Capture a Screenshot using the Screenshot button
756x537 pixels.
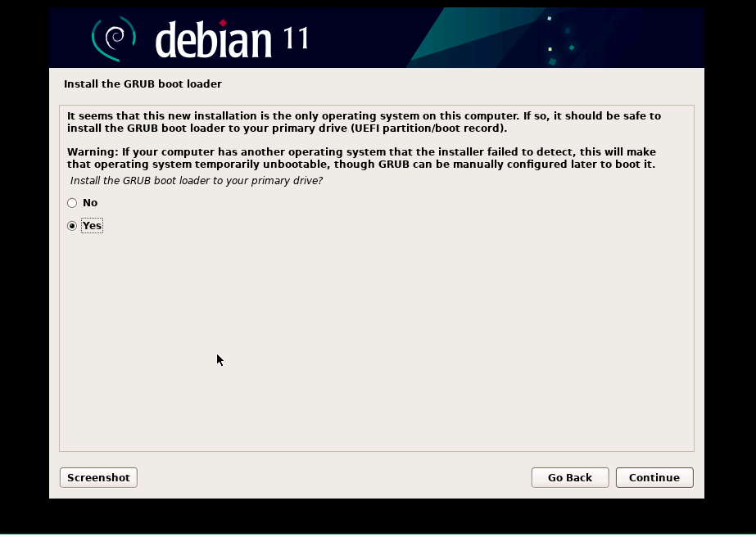[x=98, y=477]
